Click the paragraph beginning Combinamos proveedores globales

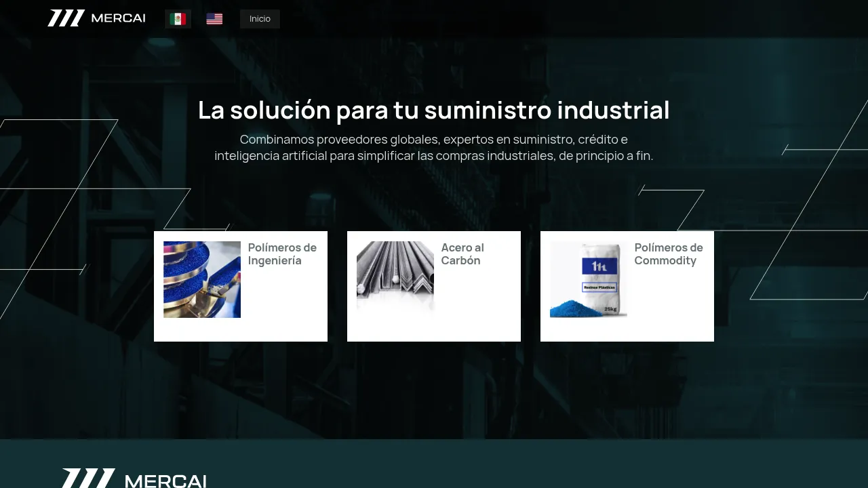tap(434, 148)
